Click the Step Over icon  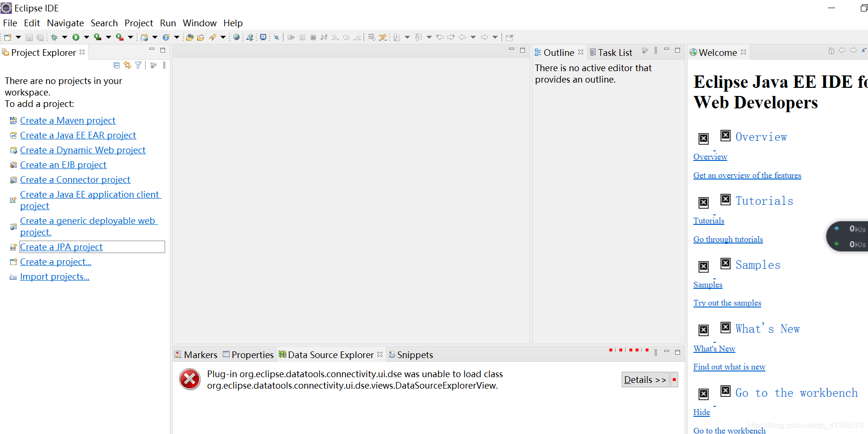point(346,37)
